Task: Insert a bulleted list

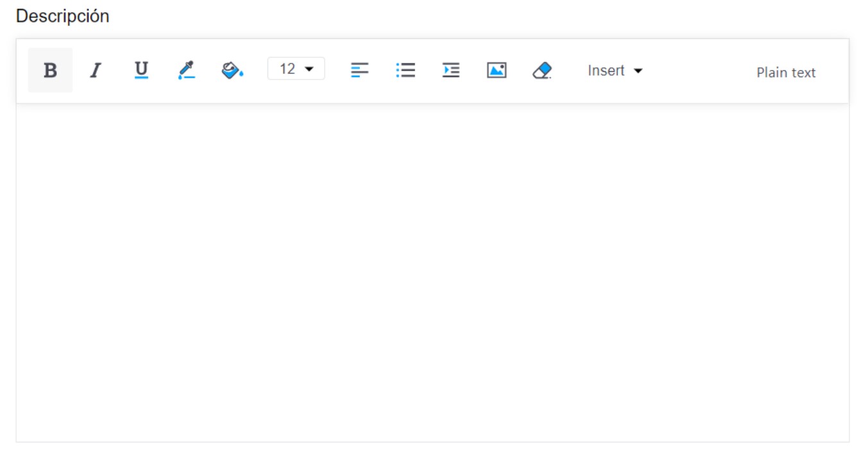Action: point(405,70)
